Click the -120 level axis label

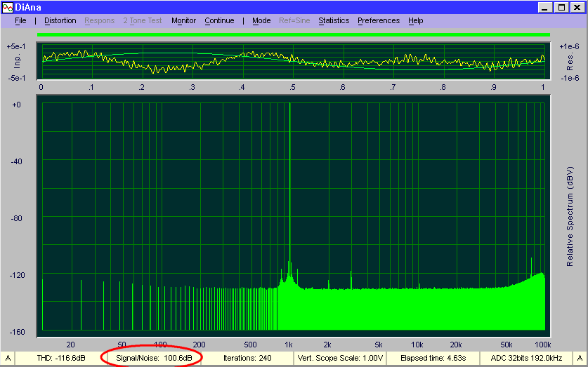(x=18, y=275)
